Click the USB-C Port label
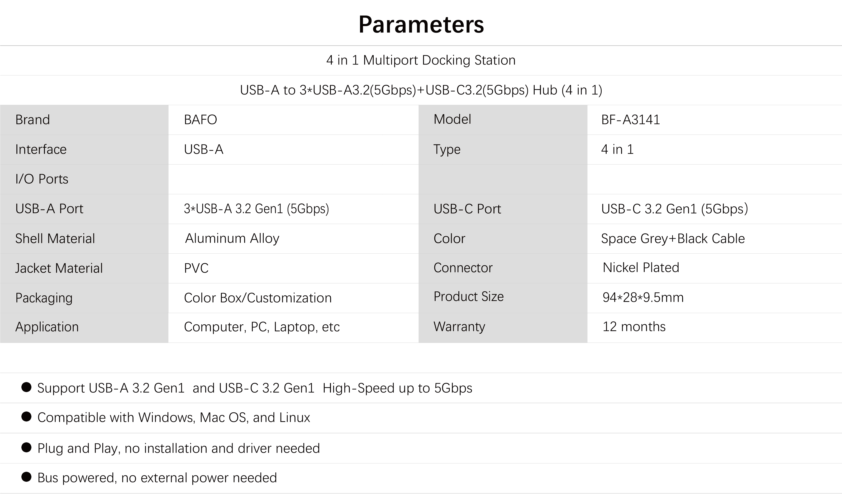The image size is (842, 504). 467,209
